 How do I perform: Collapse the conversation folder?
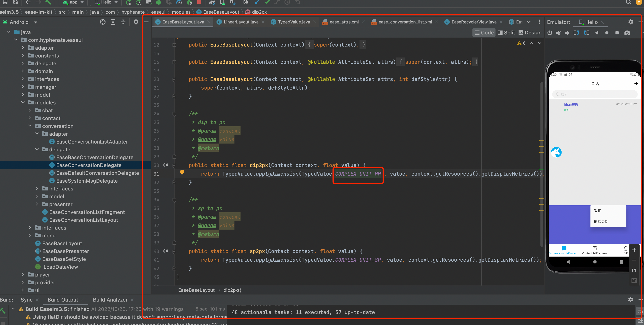pos(30,126)
